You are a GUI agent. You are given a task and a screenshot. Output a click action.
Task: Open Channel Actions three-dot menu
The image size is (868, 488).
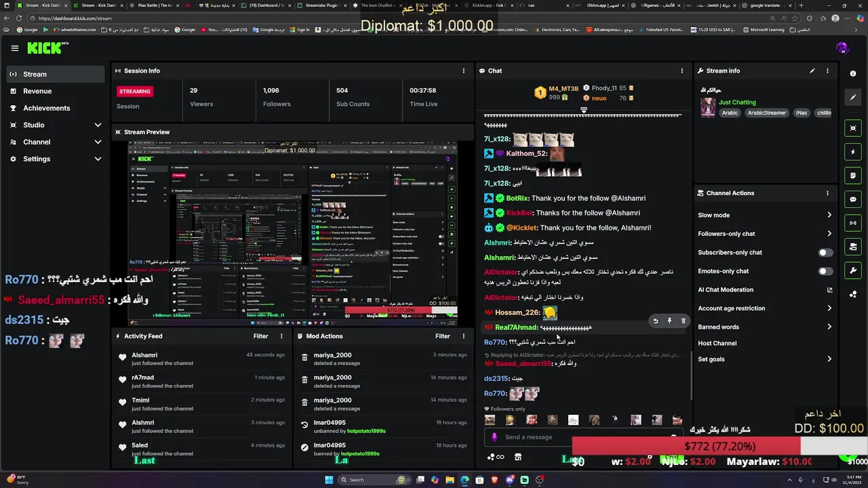point(827,193)
